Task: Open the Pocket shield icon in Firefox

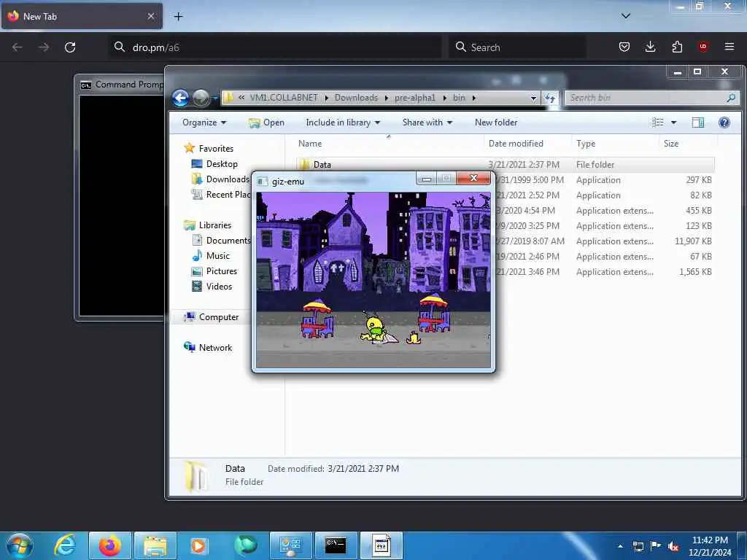Action: click(x=624, y=47)
